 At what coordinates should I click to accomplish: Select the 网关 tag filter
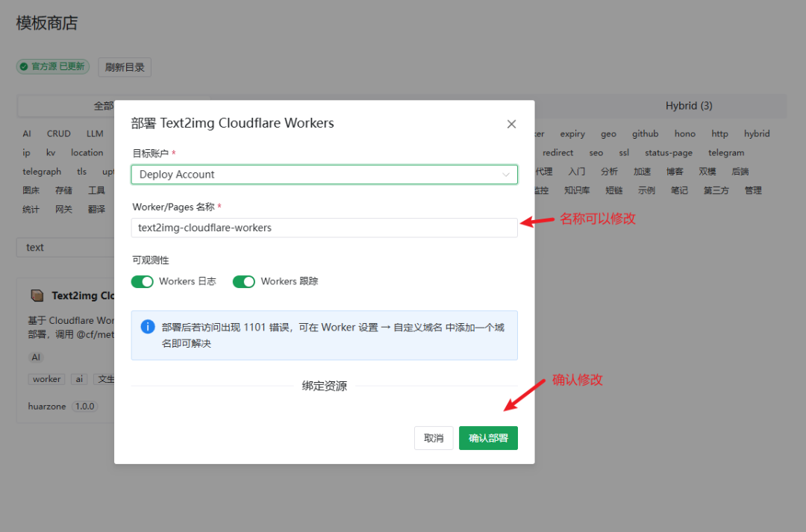coord(63,210)
